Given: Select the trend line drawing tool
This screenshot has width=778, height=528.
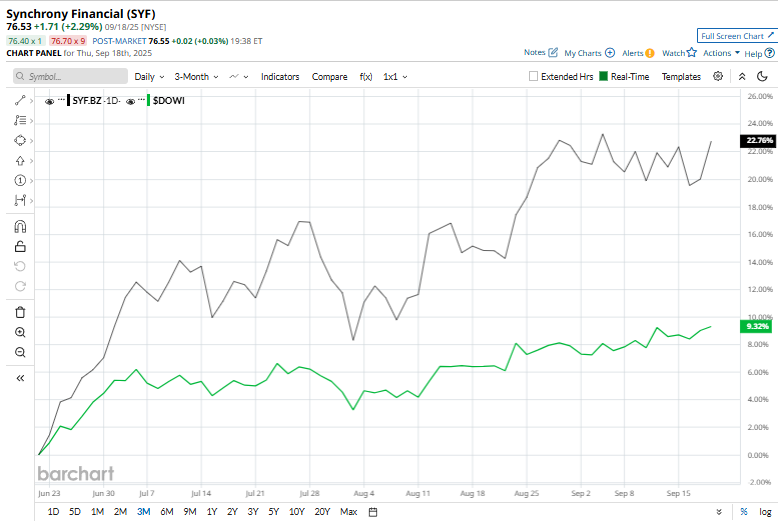Looking at the screenshot, I should pos(20,101).
